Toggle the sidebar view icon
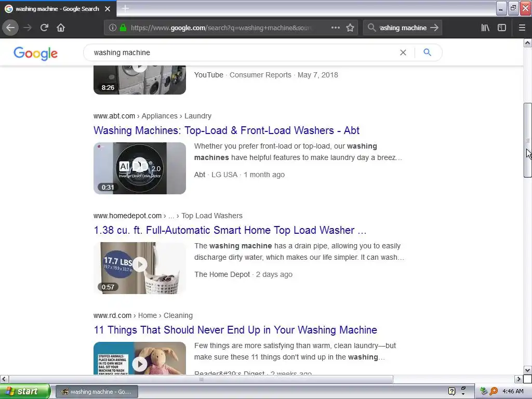Viewport: 532px width, 399px height. pos(502,28)
